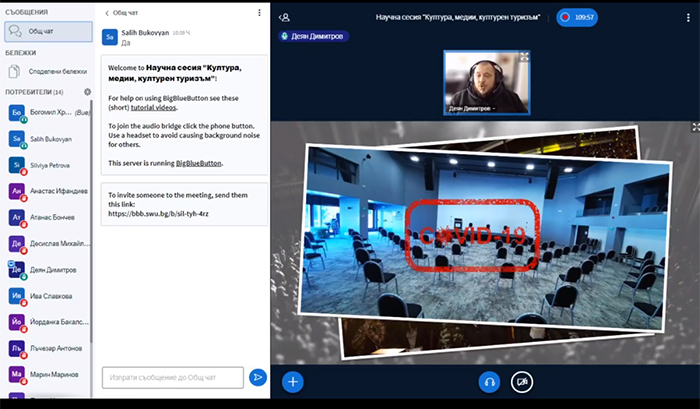This screenshot has width=700, height=409.
Task: Click the user list scrollbar
Action: click(91, 221)
